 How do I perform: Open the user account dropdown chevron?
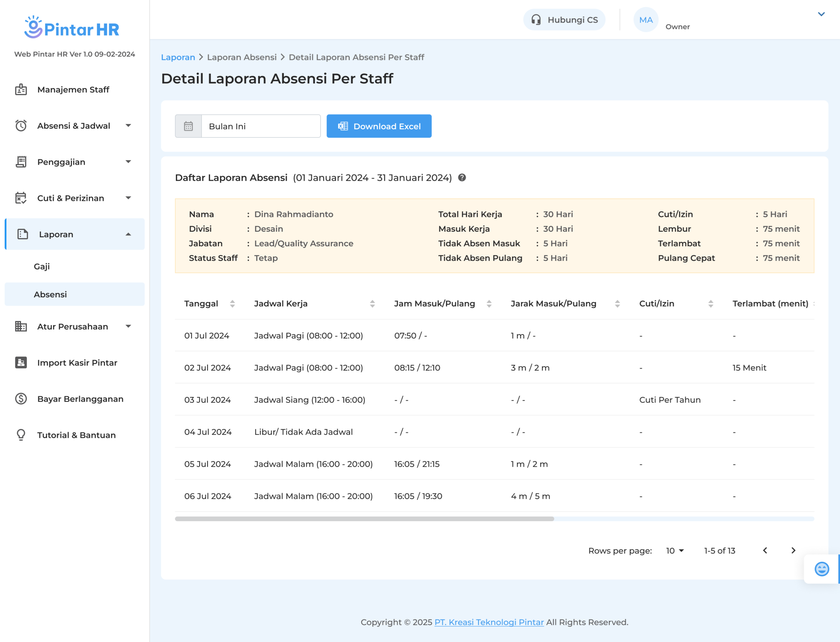tap(821, 14)
